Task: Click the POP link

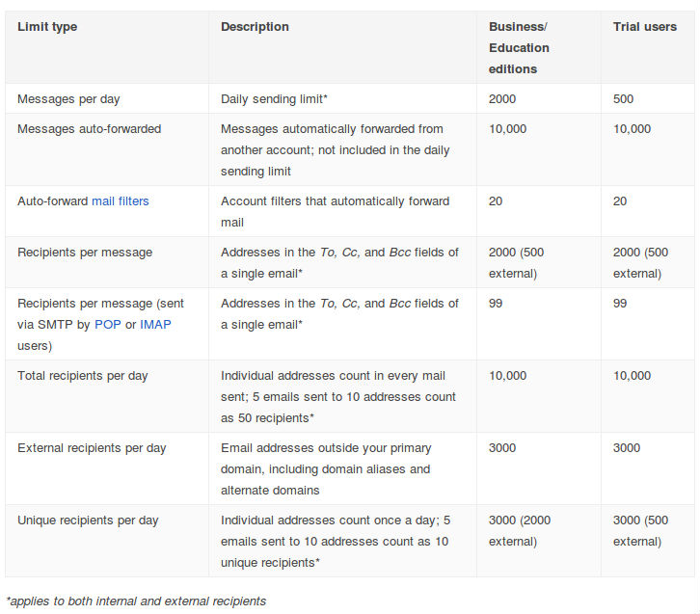Action: point(107,324)
